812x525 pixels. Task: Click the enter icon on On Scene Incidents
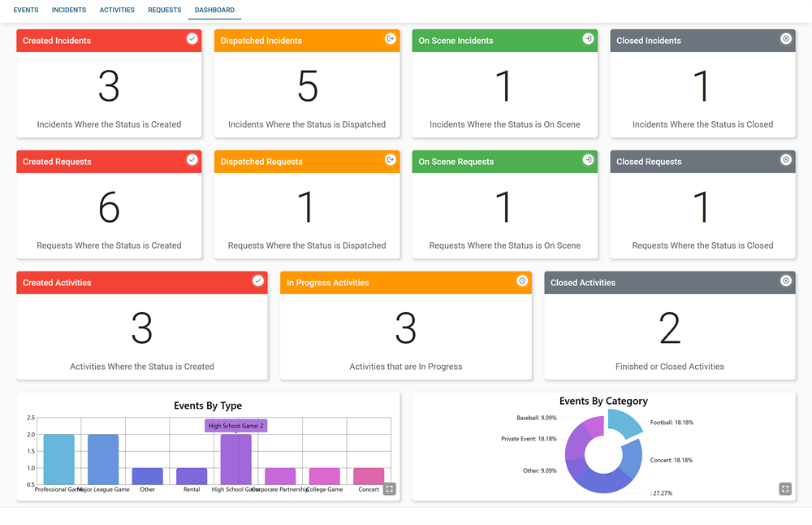click(x=588, y=39)
